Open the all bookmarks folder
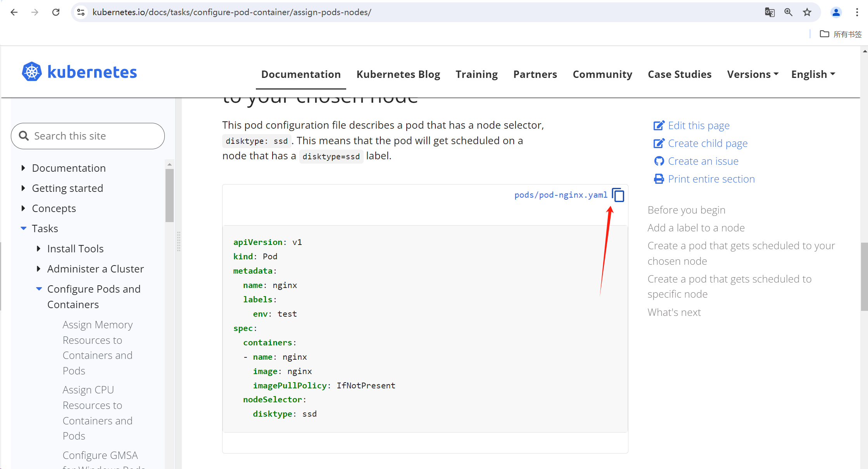The width and height of the screenshot is (868, 469). pos(840,34)
